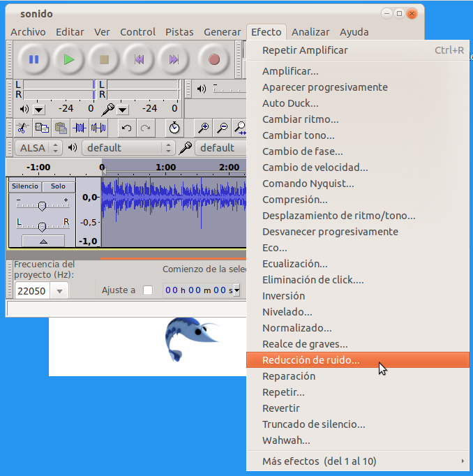Open the Analizar menu
473x476 pixels.
pos(310,32)
